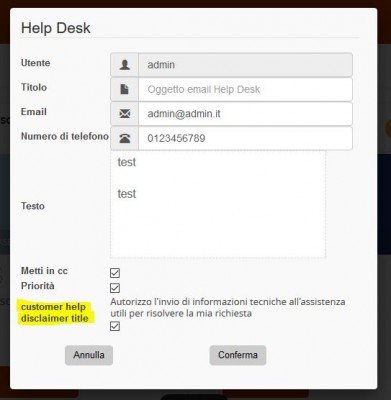The width and height of the screenshot is (391, 400).
Task: Click the telephone icon beside phone number
Action: tap(125, 138)
